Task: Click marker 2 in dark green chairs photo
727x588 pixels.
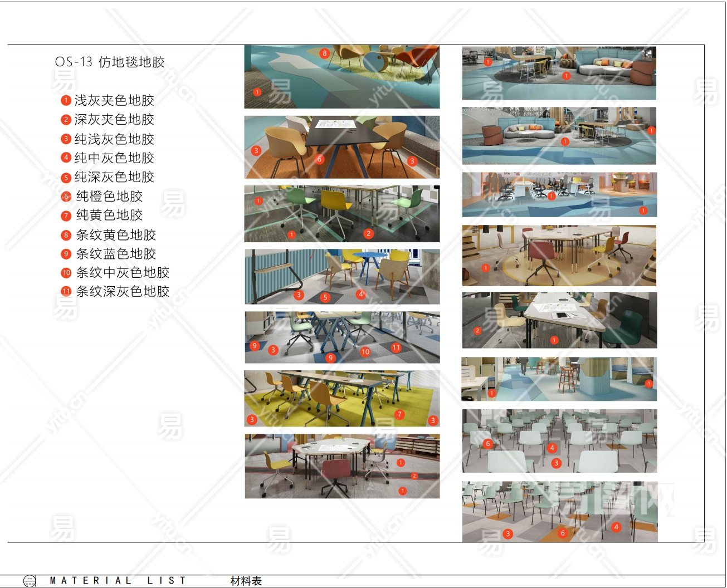Action: click(x=477, y=331)
